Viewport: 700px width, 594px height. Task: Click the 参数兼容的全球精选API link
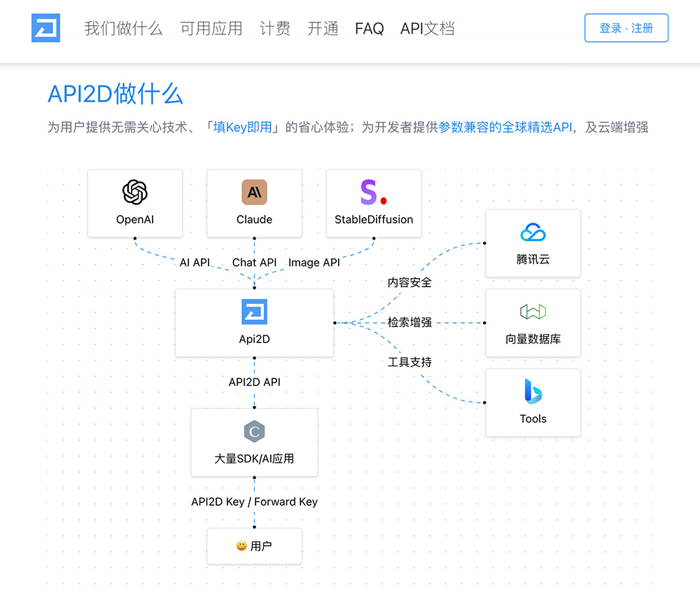pyautogui.click(x=505, y=127)
